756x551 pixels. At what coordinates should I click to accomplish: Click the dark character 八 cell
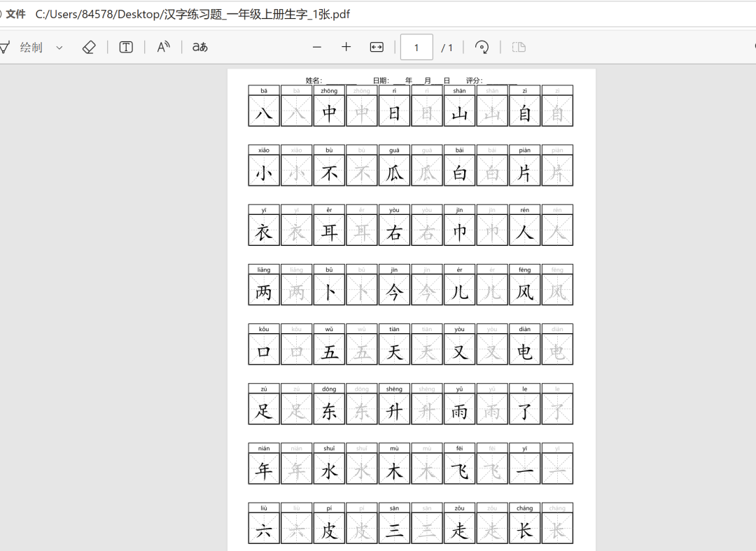click(264, 111)
